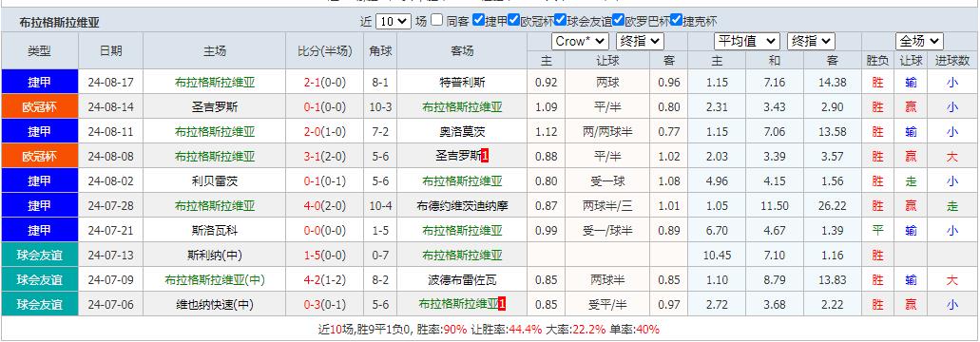The width and height of the screenshot is (980, 342).
Task: Click the 球会友谊 type cell for 24-07-13
Action: pyautogui.click(x=39, y=255)
